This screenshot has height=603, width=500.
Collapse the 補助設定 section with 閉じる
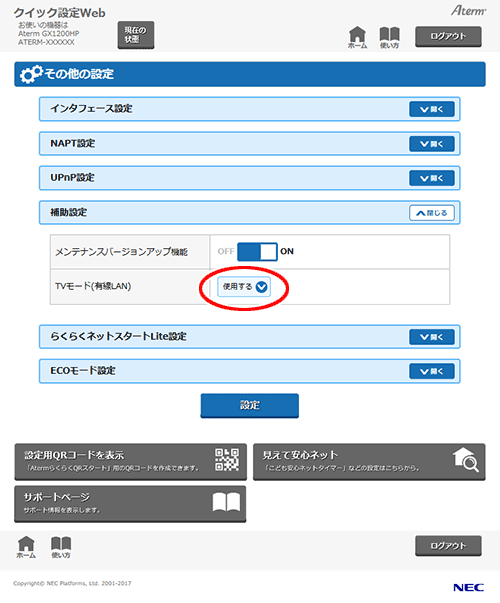432,213
